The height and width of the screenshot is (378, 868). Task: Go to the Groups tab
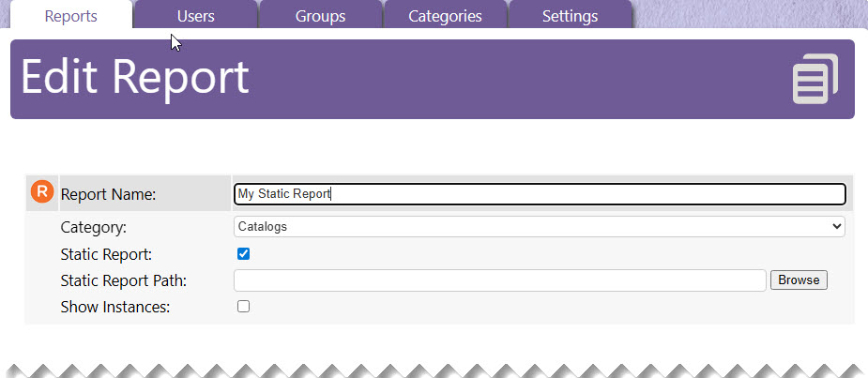pos(320,16)
